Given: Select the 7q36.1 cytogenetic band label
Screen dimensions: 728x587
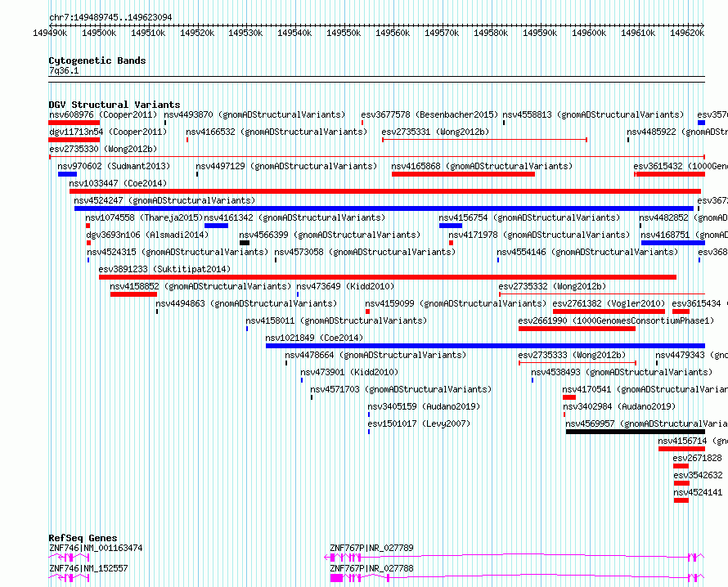Looking at the screenshot, I should click(x=64, y=70).
